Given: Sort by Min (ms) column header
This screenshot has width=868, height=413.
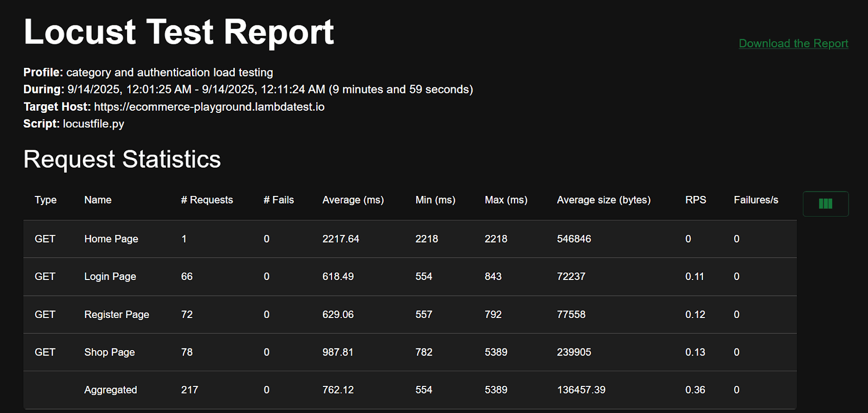Looking at the screenshot, I should click(435, 200).
